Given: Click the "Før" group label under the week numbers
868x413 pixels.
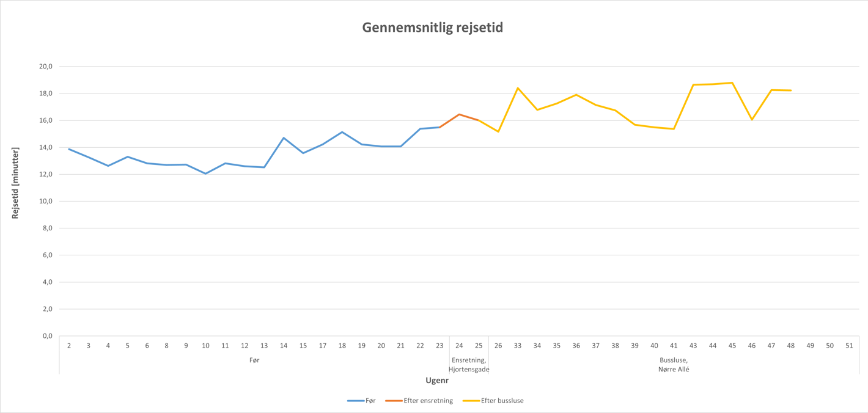Looking at the screenshot, I should click(254, 360).
